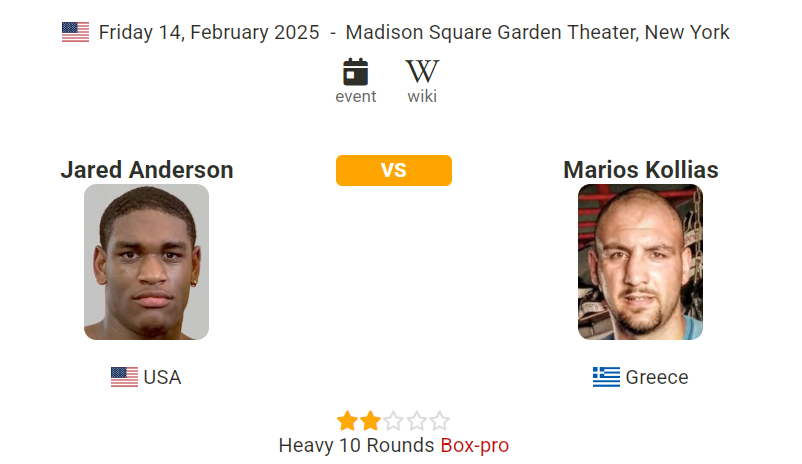Click the orange VS button
Image resolution: width=802 pixels, height=464 pixels.
394,170
